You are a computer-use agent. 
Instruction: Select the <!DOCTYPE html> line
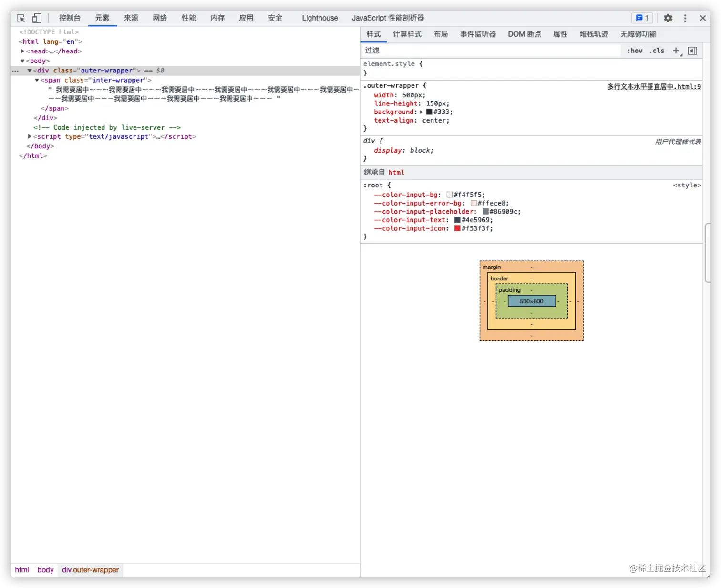pyautogui.click(x=49, y=32)
